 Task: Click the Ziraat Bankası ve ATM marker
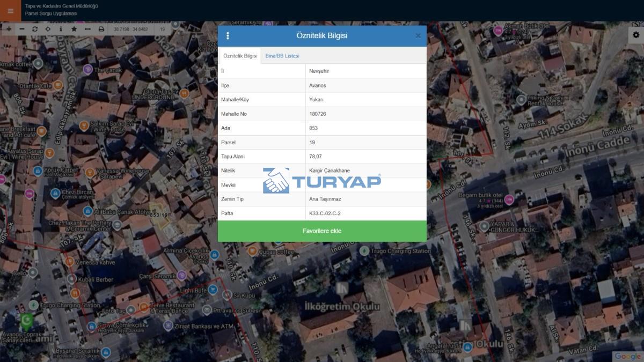[168, 326]
